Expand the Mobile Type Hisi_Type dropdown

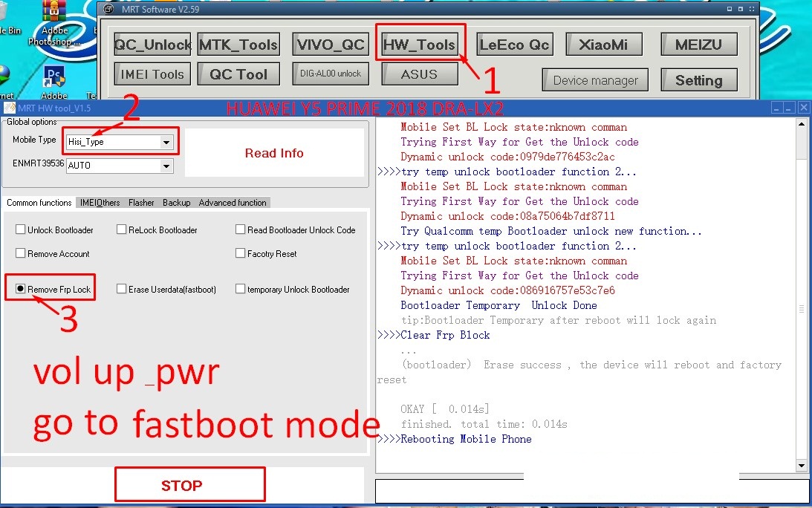pos(166,142)
